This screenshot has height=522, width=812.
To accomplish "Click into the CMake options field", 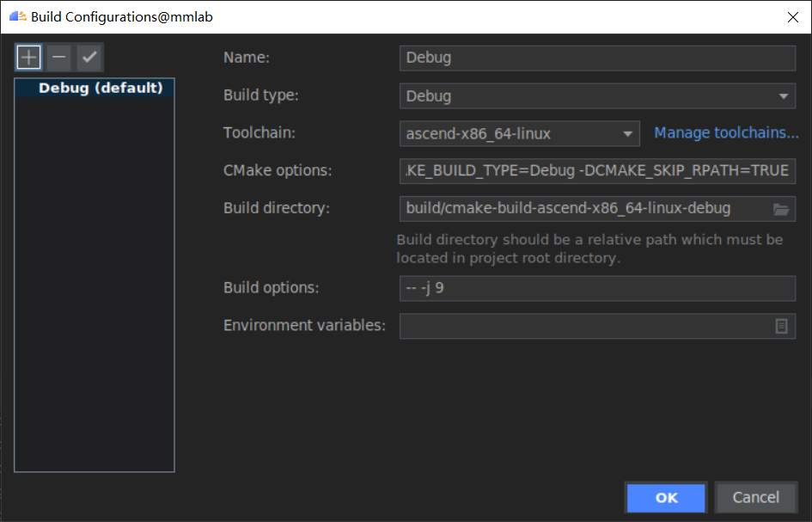I will tap(597, 170).
